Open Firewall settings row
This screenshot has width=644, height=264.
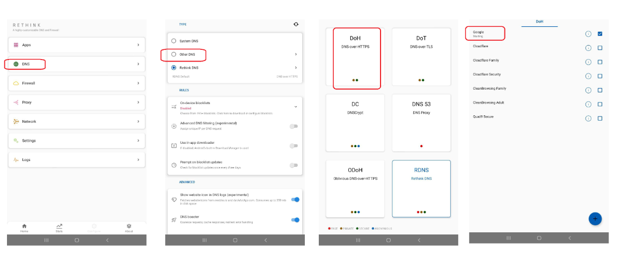tap(76, 83)
